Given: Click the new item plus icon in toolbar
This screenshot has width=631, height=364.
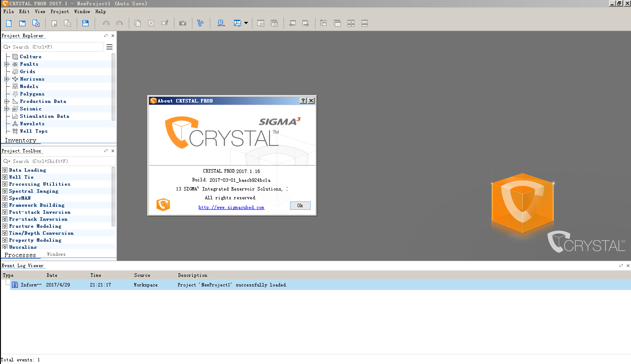Looking at the screenshot, I should (x=54, y=23).
